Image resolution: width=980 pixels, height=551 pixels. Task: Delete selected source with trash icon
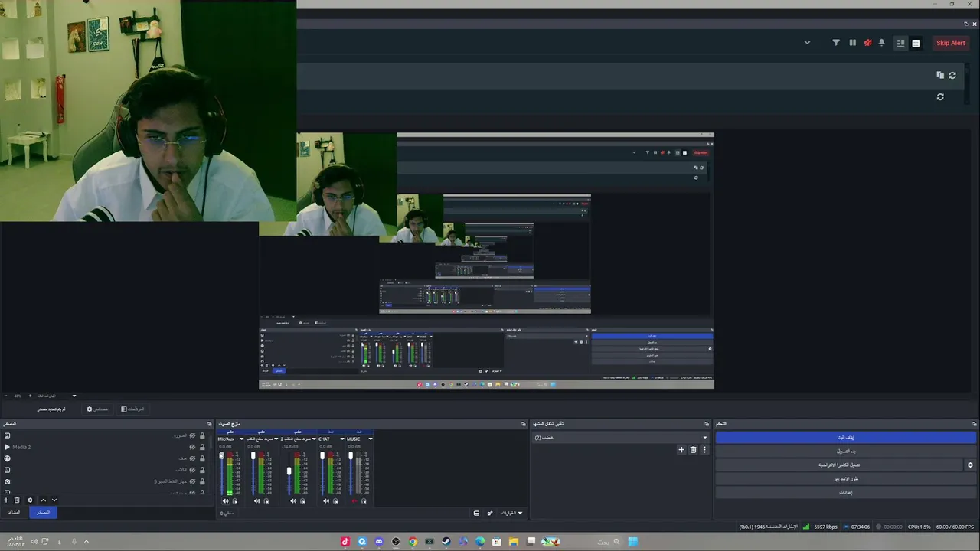tap(17, 500)
